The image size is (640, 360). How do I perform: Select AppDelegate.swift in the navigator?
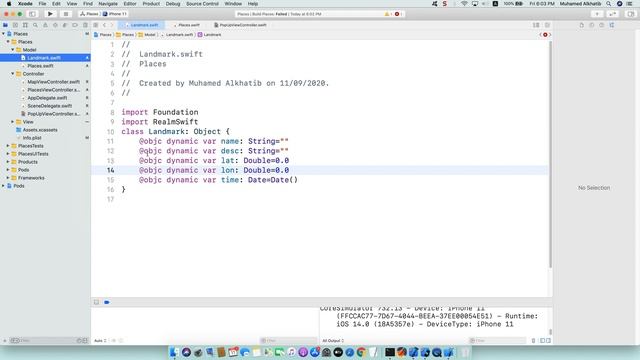tap(47, 98)
